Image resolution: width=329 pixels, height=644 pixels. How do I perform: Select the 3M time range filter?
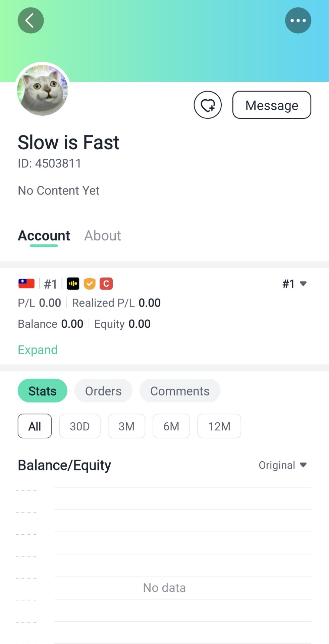click(x=126, y=426)
